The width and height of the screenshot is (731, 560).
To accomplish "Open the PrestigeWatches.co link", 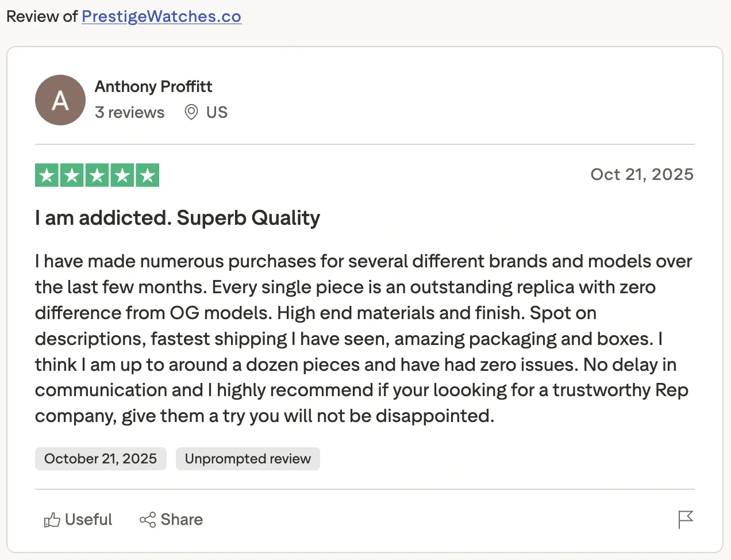I will [161, 17].
